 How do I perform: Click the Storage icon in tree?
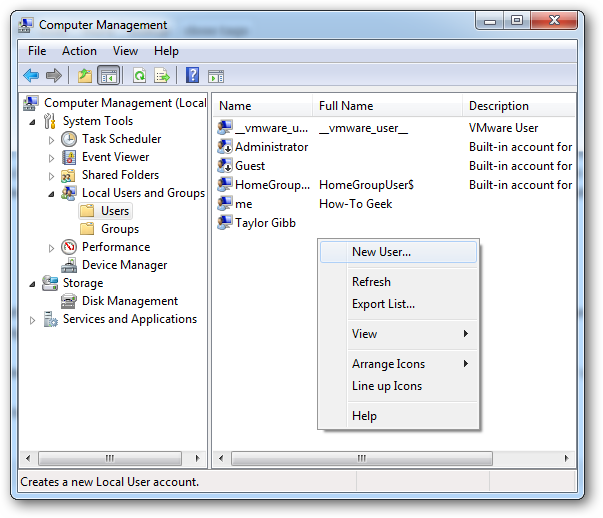tap(50, 283)
